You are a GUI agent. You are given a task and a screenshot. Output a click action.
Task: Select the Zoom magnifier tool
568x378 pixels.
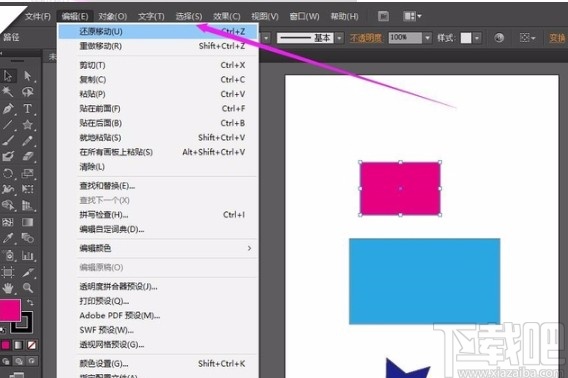click(28, 288)
